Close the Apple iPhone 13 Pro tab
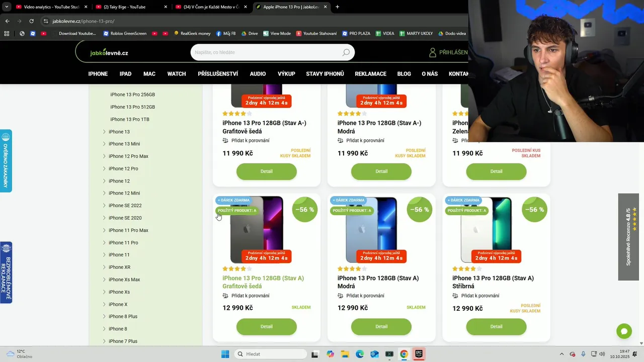The image size is (644, 362). coord(325,7)
